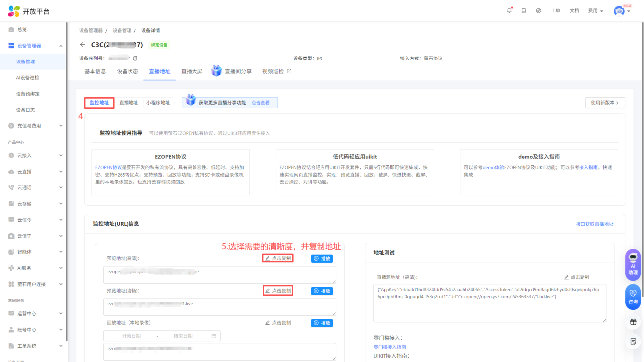
Task: Select the 直播地址 address type
Action: coord(129,103)
